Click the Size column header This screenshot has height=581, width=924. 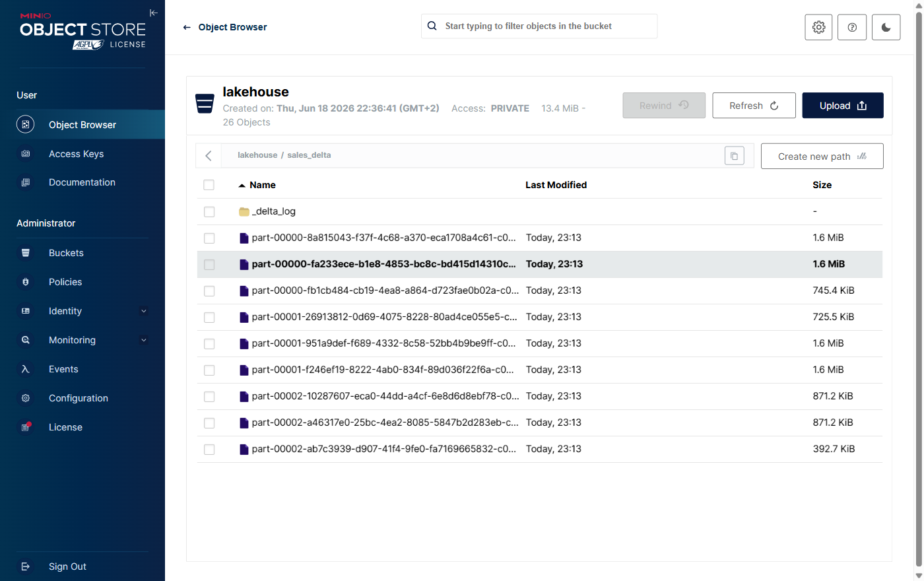822,185
